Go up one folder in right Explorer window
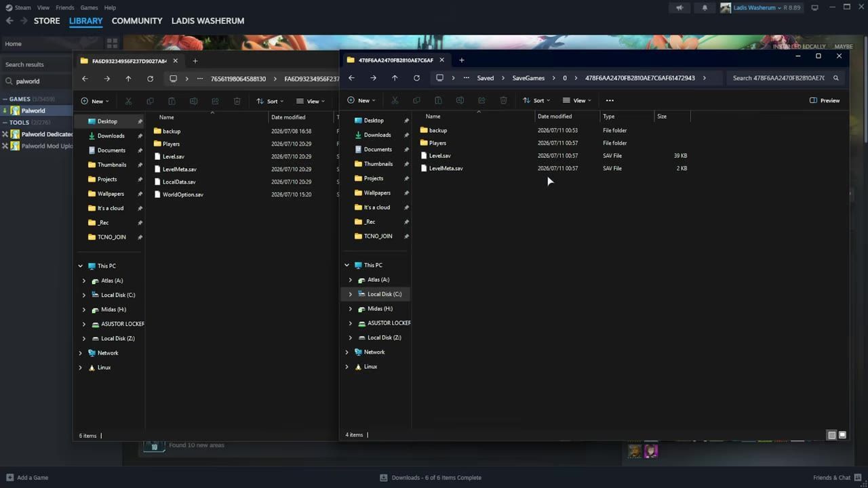Image resolution: width=868 pixels, height=488 pixels. (x=395, y=78)
